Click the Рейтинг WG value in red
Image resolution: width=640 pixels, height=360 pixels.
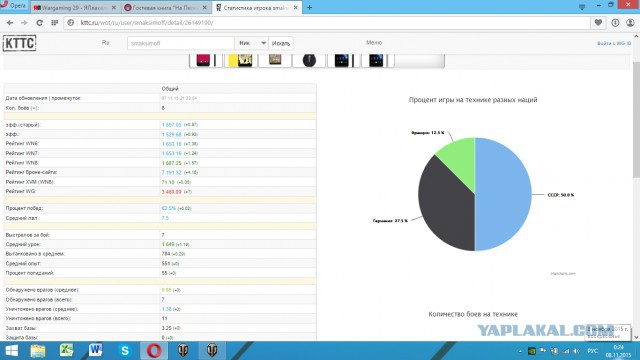(x=171, y=191)
